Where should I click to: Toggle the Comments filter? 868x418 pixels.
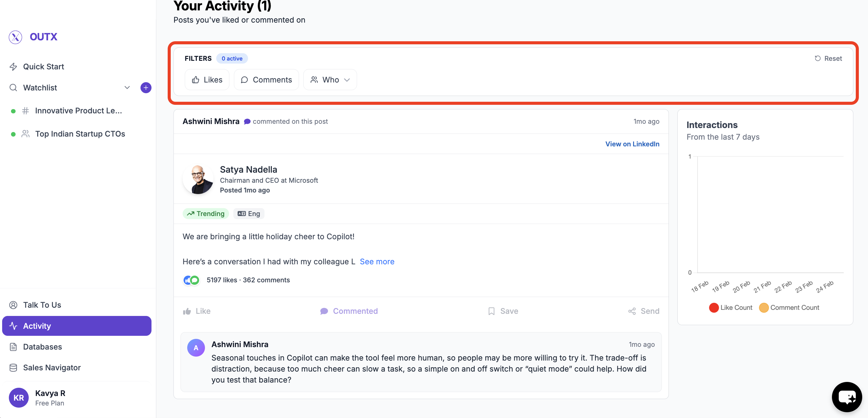(266, 80)
